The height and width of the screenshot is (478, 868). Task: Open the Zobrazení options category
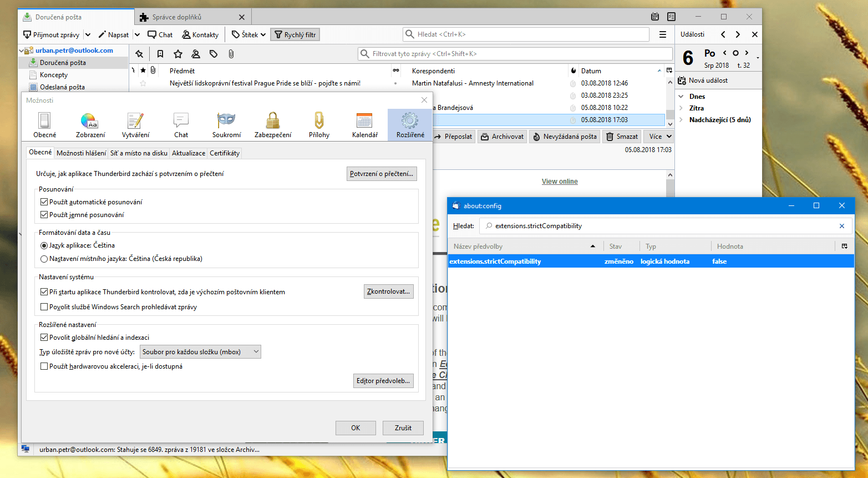click(x=90, y=124)
